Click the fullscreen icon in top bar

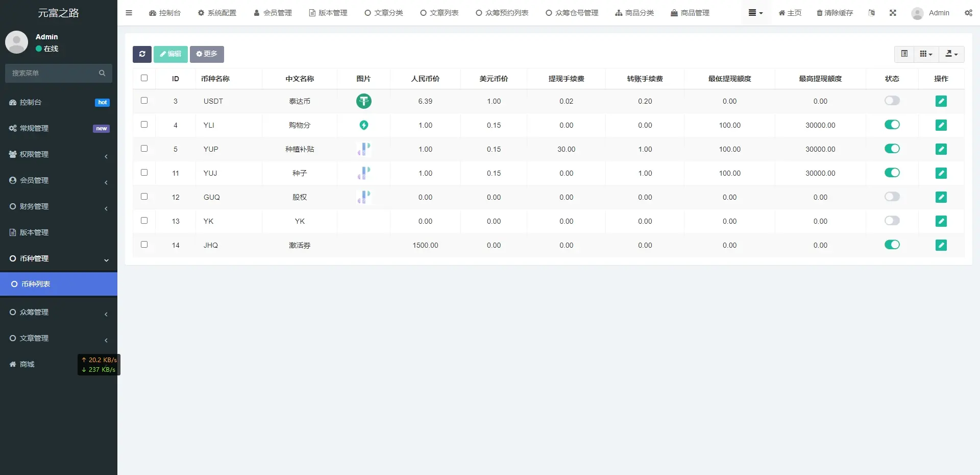[893, 13]
